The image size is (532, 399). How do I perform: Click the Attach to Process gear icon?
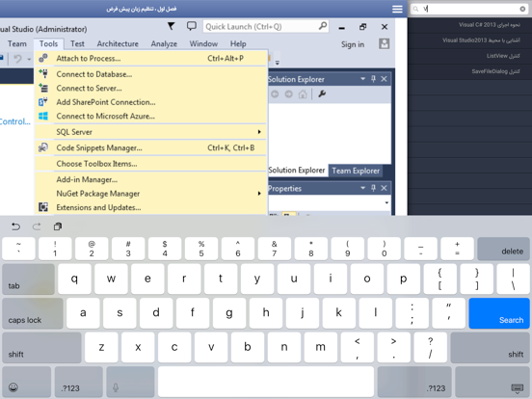pos(43,58)
